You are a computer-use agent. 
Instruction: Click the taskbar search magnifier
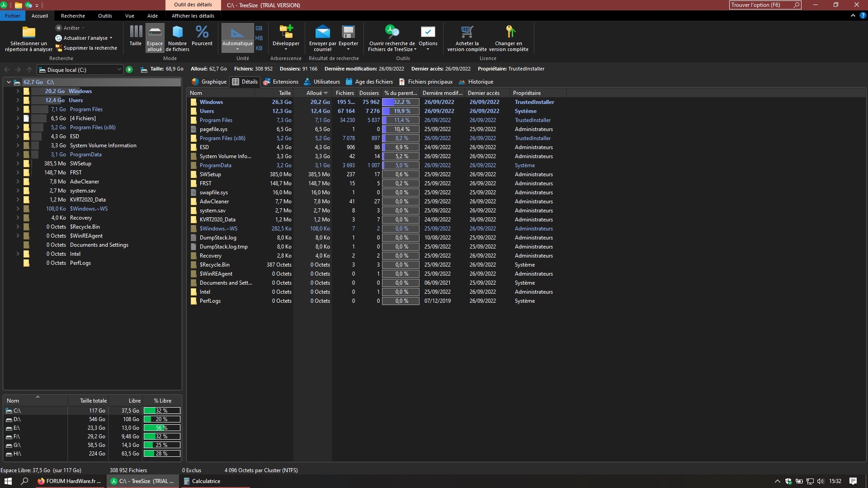[x=25, y=481]
